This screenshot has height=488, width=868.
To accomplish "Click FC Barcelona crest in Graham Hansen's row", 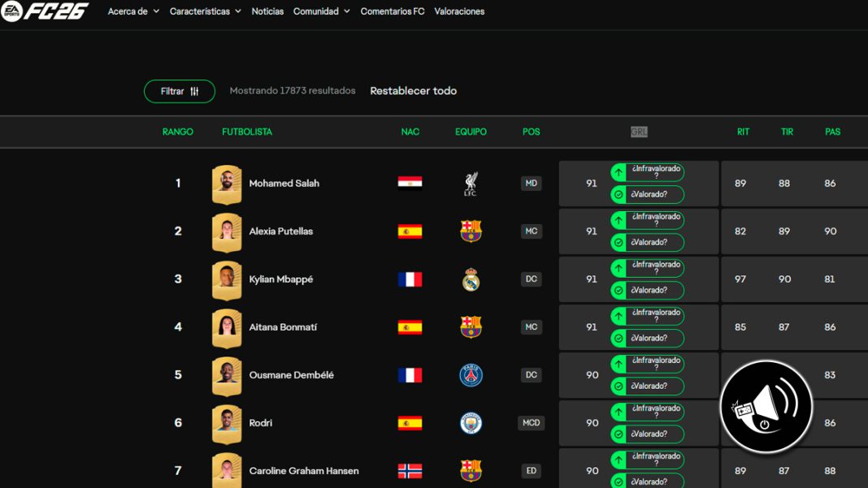I will (x=471, y=471).
